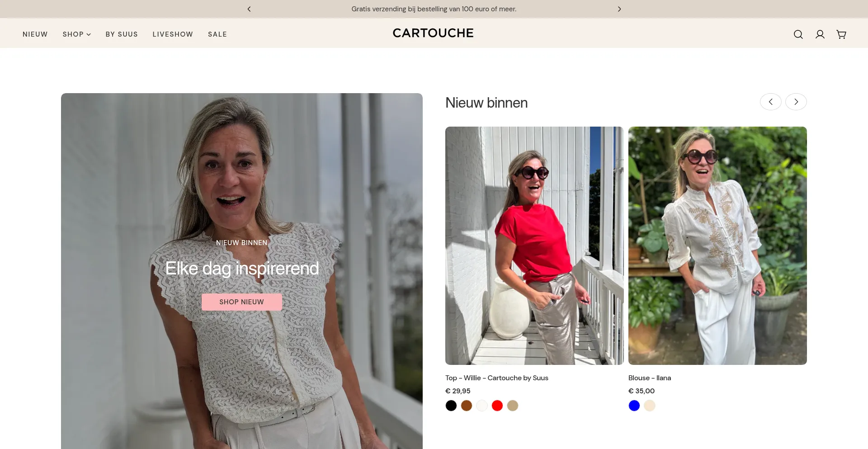Show next announcement bar message
The width and height of the screenshot is (868, 449).
(x=619, y=9)
